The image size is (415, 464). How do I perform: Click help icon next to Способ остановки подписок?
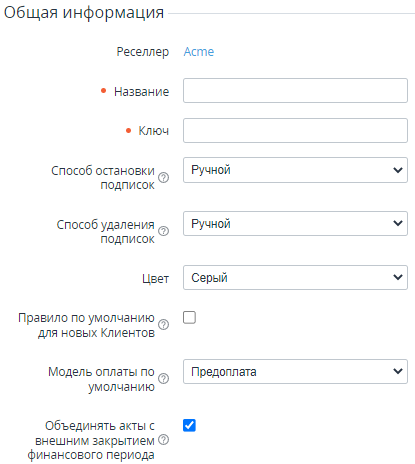coord(163,177)
